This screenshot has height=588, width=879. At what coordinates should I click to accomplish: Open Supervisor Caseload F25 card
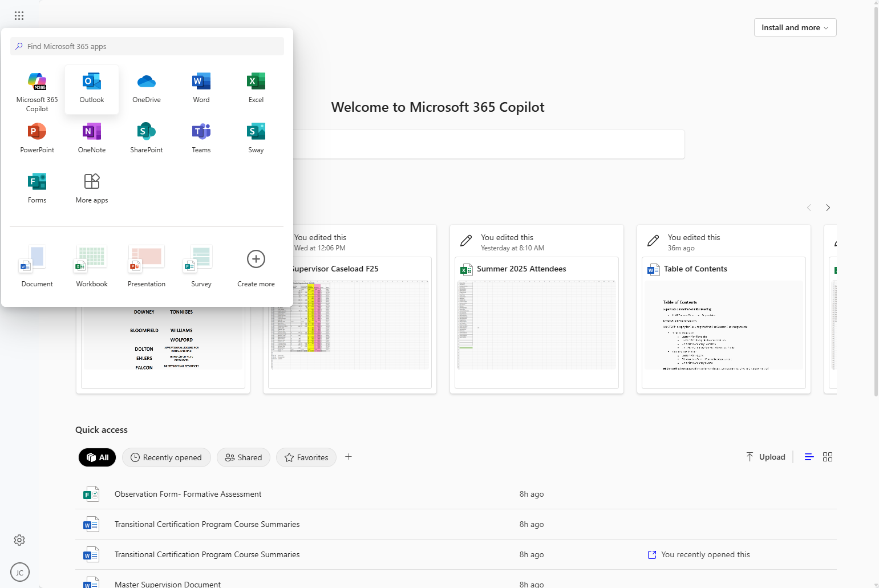click(x=350, y=309)
